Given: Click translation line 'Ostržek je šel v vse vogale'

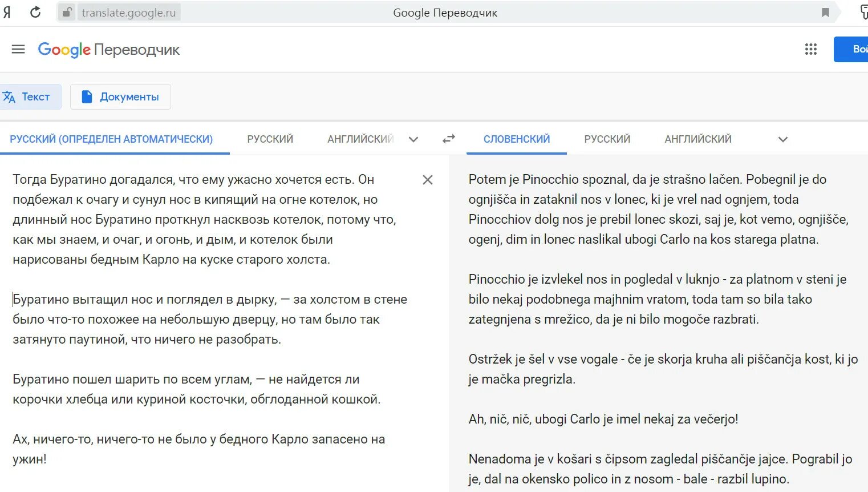Looking at the screenshot, I should pos(663,369).
